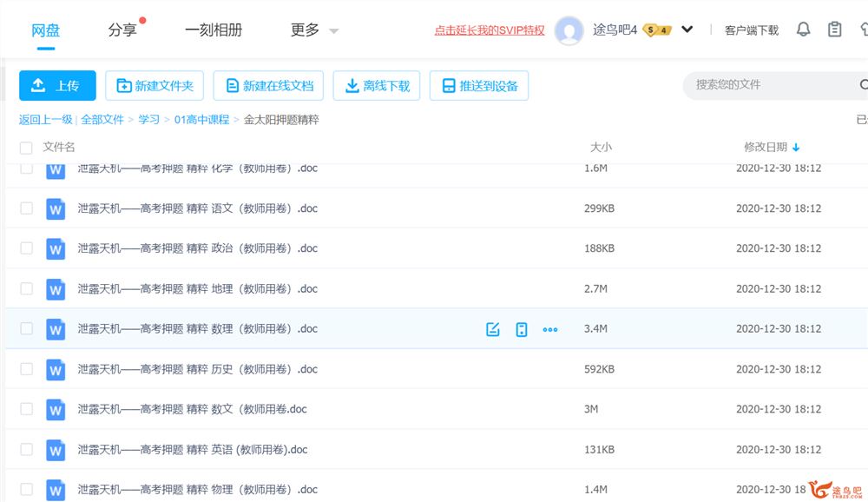The width and height of the screenshot is (868, 502).
Task: Select checkbox next to 历史 document
Action: (x=26, y=369)
